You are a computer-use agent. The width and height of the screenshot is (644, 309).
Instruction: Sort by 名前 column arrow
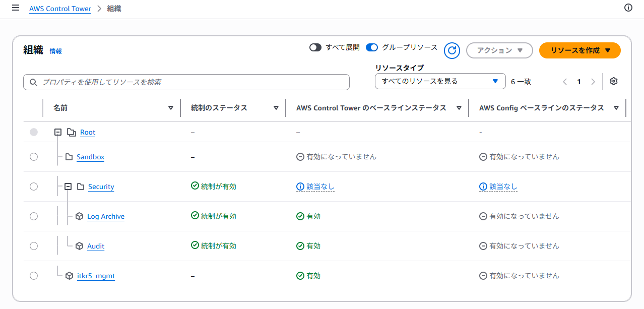(x=170, y=108)
